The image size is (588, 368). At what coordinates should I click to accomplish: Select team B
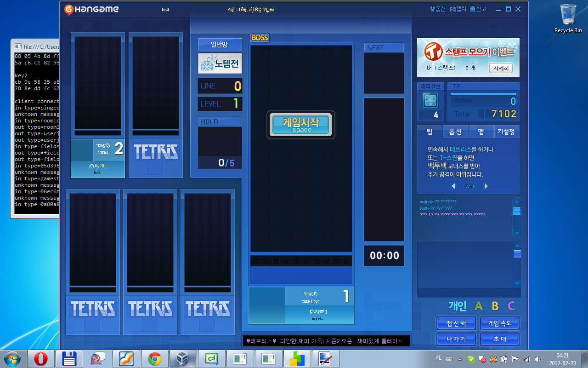[495, 306]
